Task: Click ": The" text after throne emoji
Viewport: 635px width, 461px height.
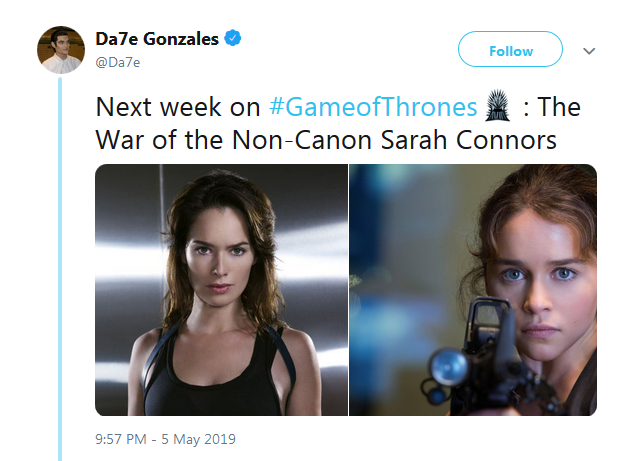Action: (x=552, y=107)
